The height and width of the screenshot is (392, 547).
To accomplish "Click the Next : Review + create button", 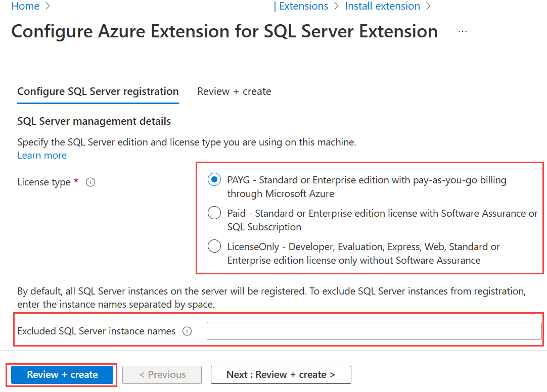I will pos(281,375).
